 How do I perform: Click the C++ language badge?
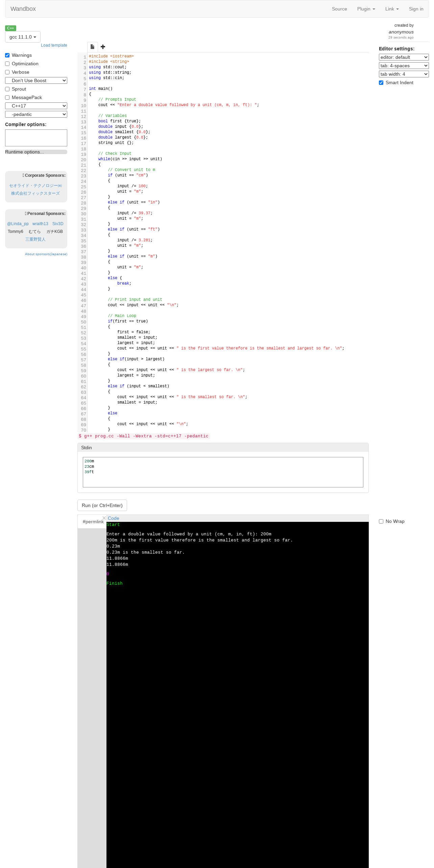click(x=10, y=28)
